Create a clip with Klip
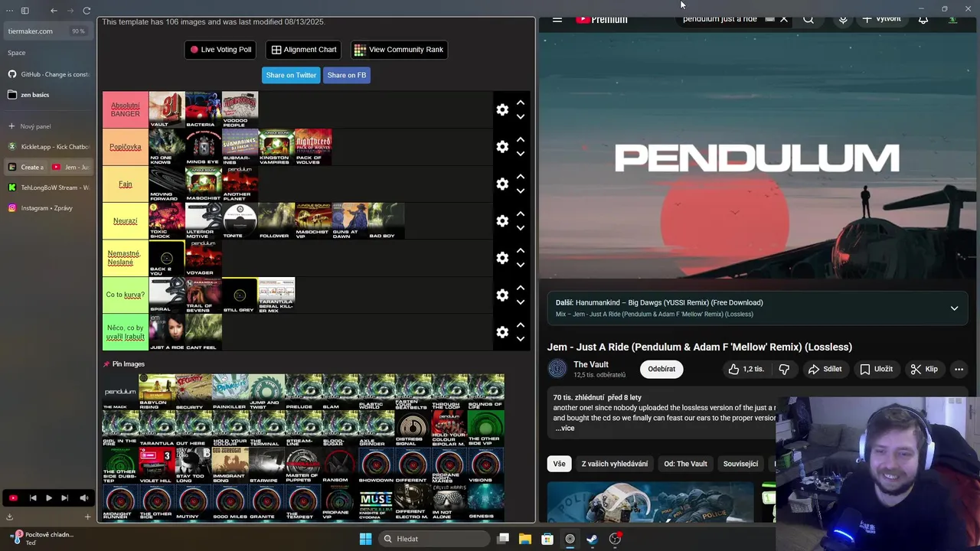980x551 pixels. (924, 369)
